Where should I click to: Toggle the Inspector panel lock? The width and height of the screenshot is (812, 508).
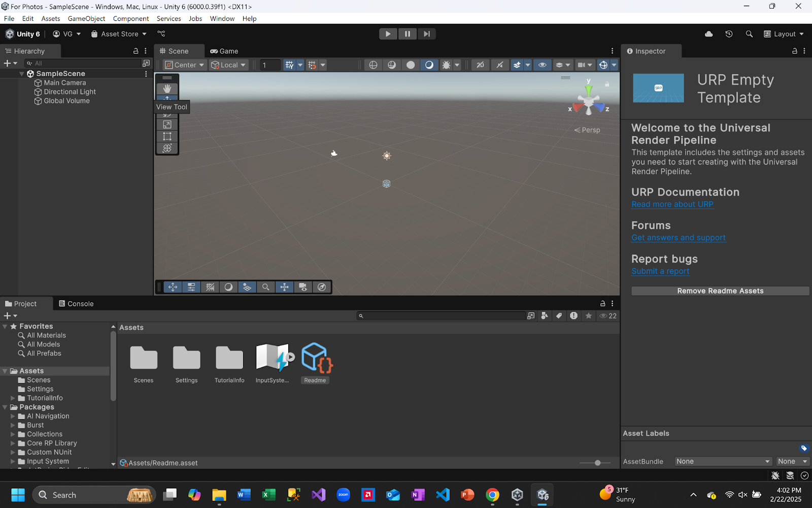[x=795, y=51]
